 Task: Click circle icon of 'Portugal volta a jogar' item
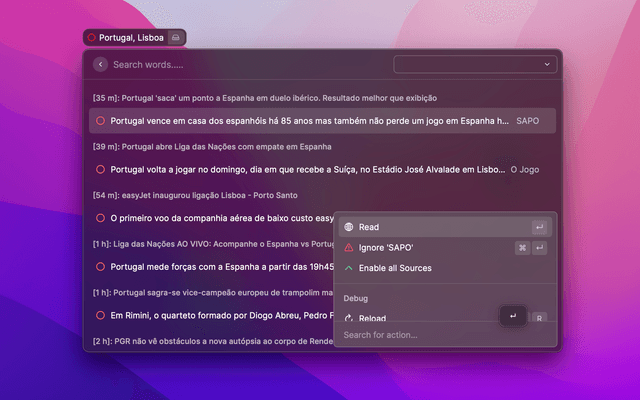[x=100, y=169]
